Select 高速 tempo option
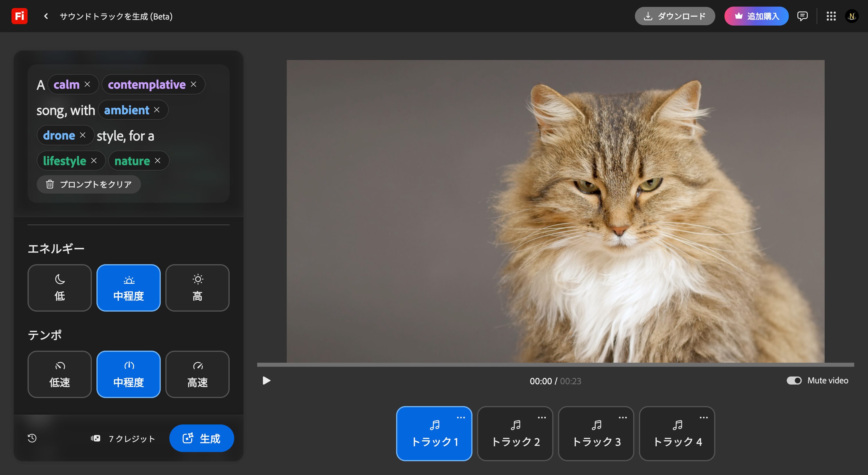This screenshot has width=868, height=475. pyautogui.click(x=197, y=374)
